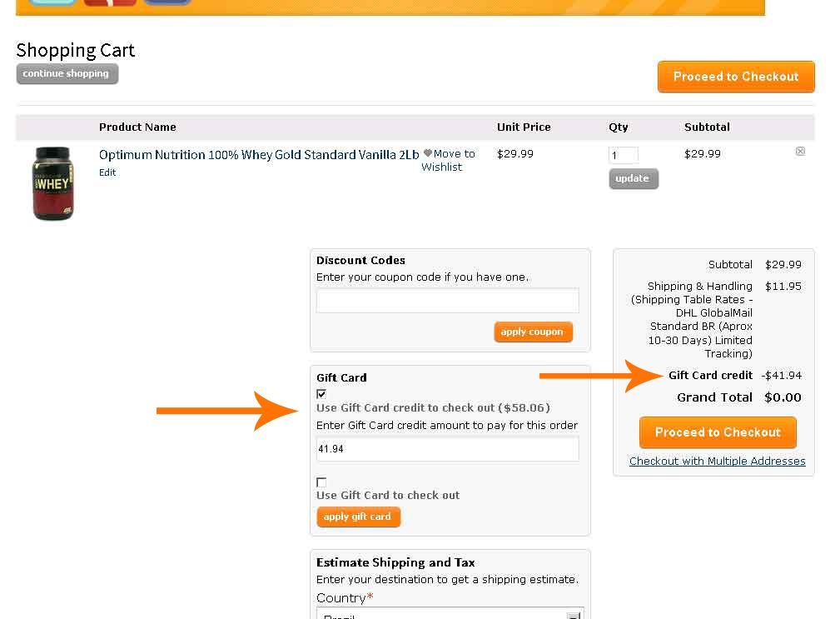Click the DHL GlobalMail shipping method text

click(x=692, y=319)
